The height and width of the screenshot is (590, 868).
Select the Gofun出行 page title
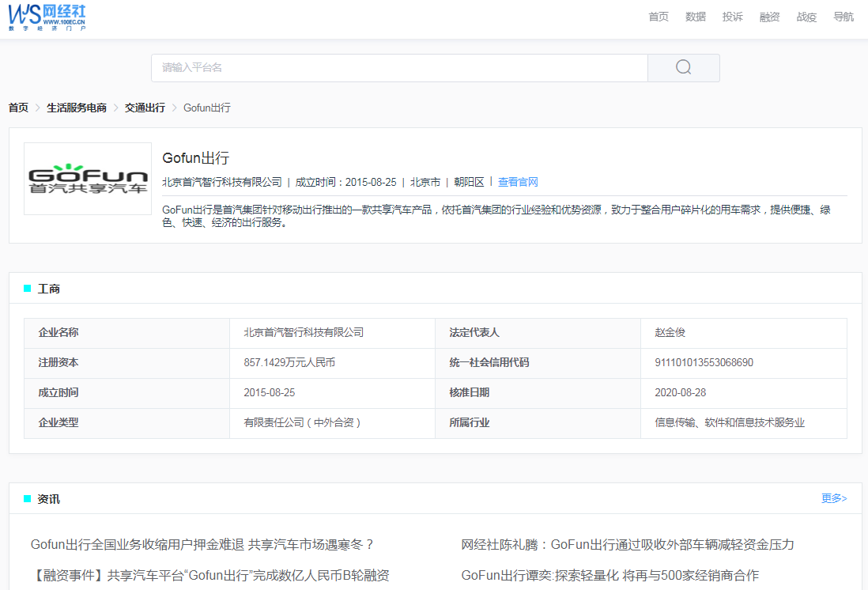[195, 158]
